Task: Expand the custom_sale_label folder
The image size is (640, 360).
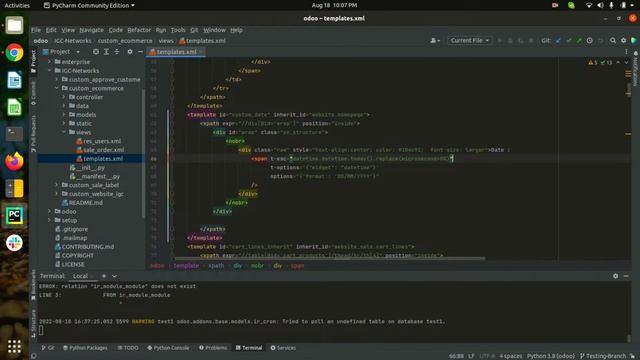Action: pyautogui.click(x=57, y=185)
